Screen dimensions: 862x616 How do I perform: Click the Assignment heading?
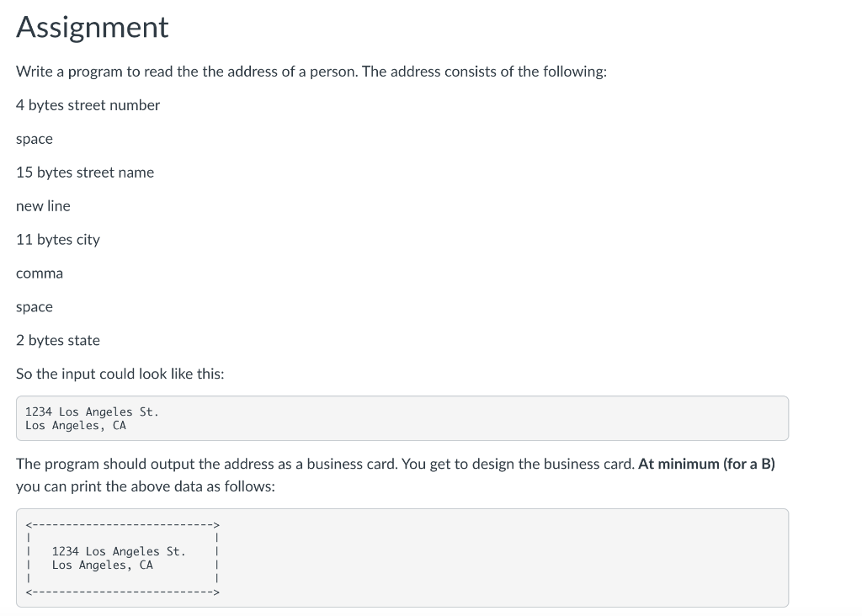click(93, 28)
